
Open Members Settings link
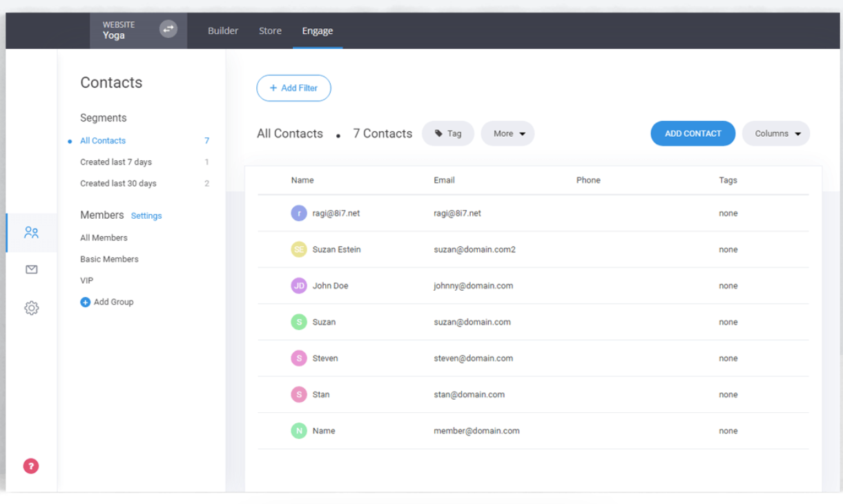click(146, 215)
